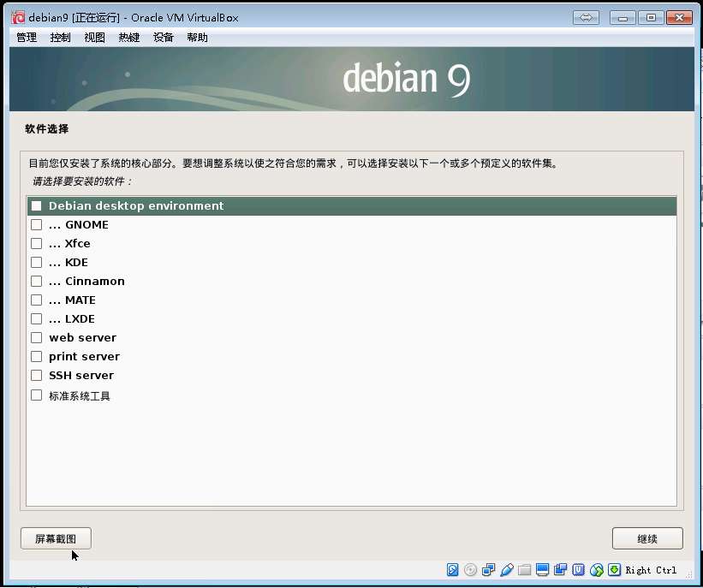This screenshot has height=588, width=703.
Task: Click the video capture status icon
Action: tap(560, 570)
